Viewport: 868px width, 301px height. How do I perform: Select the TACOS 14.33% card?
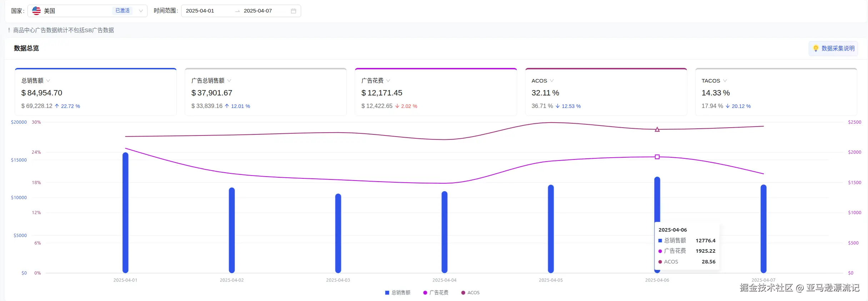tap(776, 92)
